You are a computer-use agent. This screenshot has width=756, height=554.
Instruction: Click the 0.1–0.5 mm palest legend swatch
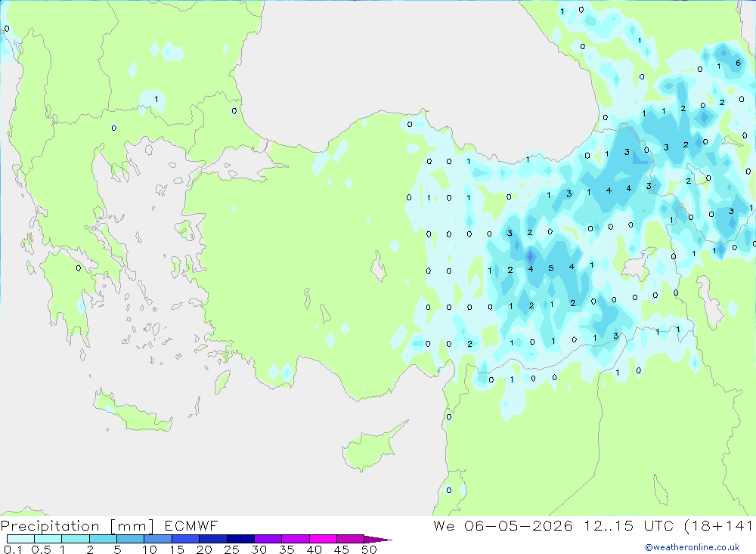click(x=20, y=539)
